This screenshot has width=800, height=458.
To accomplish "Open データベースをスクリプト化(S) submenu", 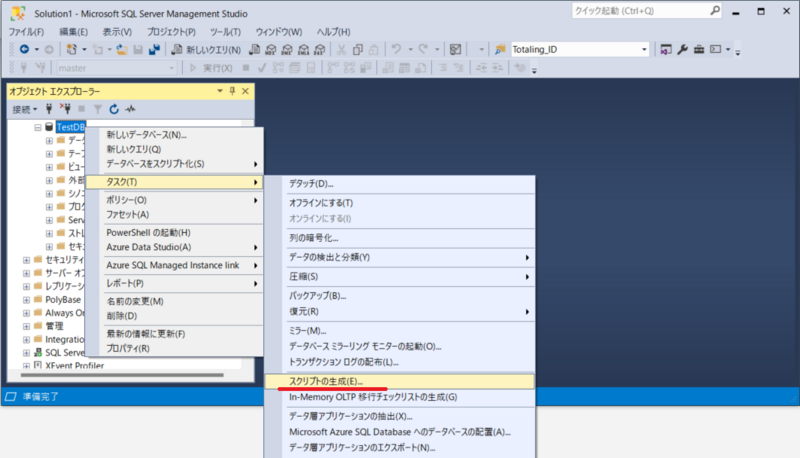I will 174,164.
